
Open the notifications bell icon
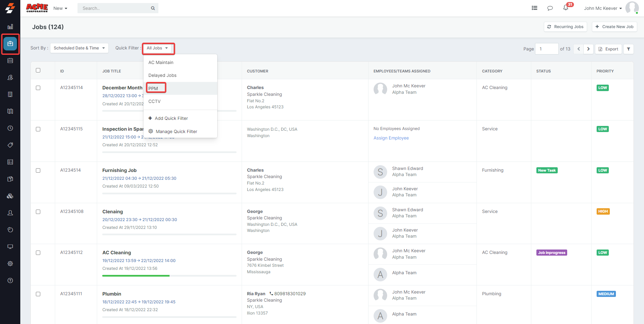point(565,8)
